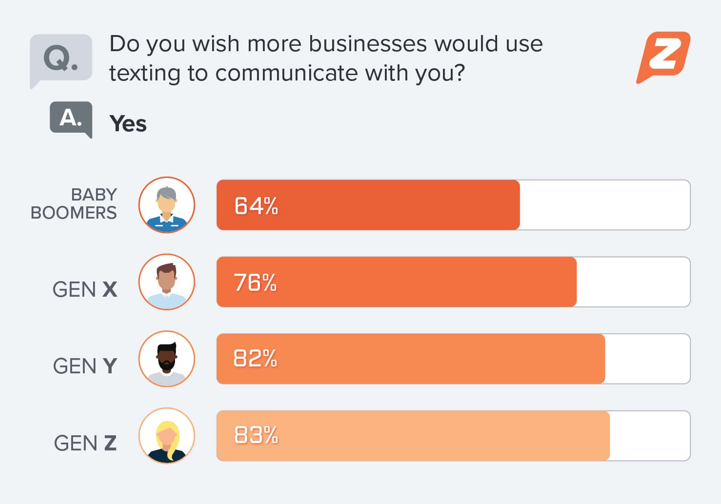Viewport: 721px width, 504px height.
Task: Click the 82% value in the Gen Y bar
Action: click(x=255, y=359)
